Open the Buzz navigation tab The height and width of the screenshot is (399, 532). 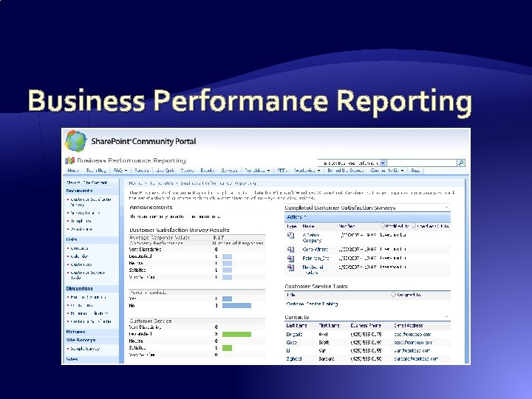tap(415, 171)
